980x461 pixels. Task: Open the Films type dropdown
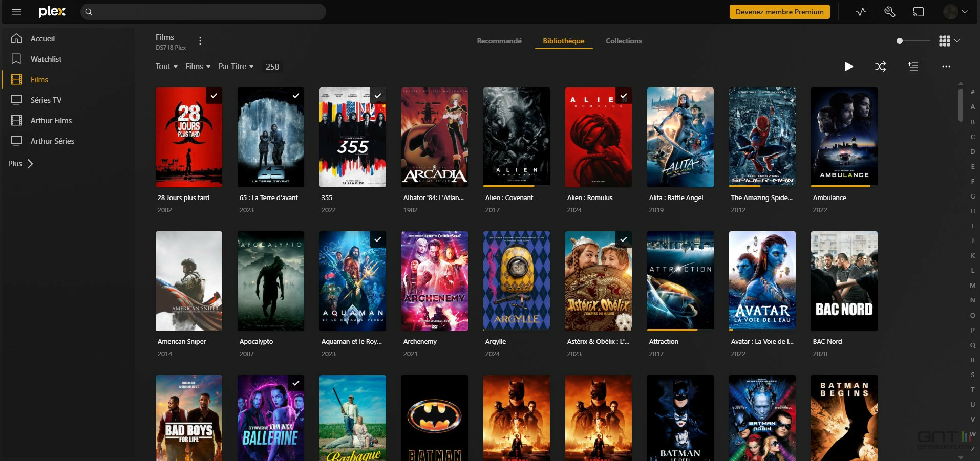click(x=198, y=67)
